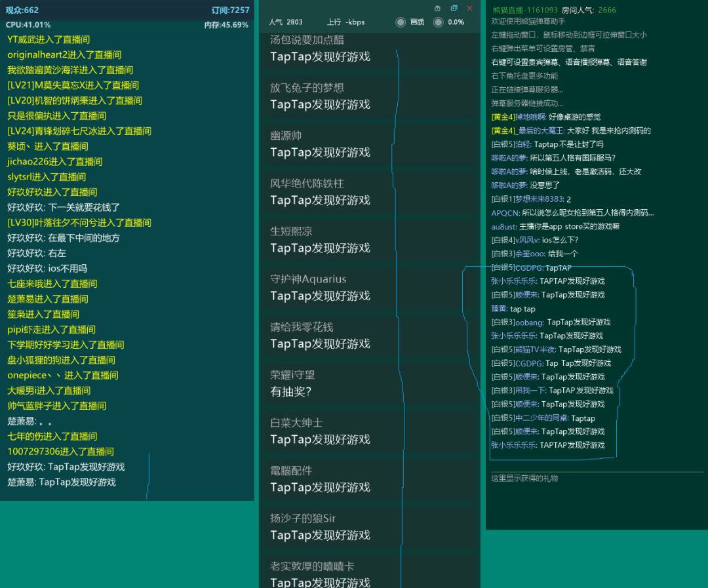The image size is (708, 588).
Task: Click username 扬沙子的狼Sir in the chat list
Action: tap(302, 519)
